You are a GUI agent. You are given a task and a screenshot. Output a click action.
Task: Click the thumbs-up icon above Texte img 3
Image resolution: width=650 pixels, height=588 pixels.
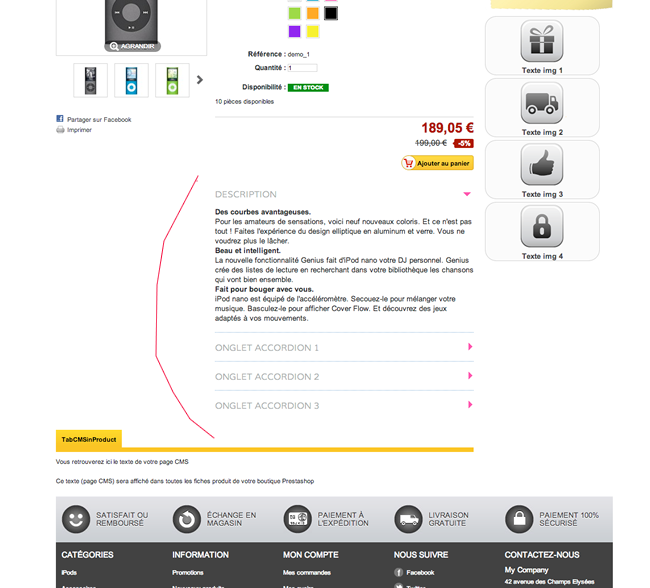[542, 165]
